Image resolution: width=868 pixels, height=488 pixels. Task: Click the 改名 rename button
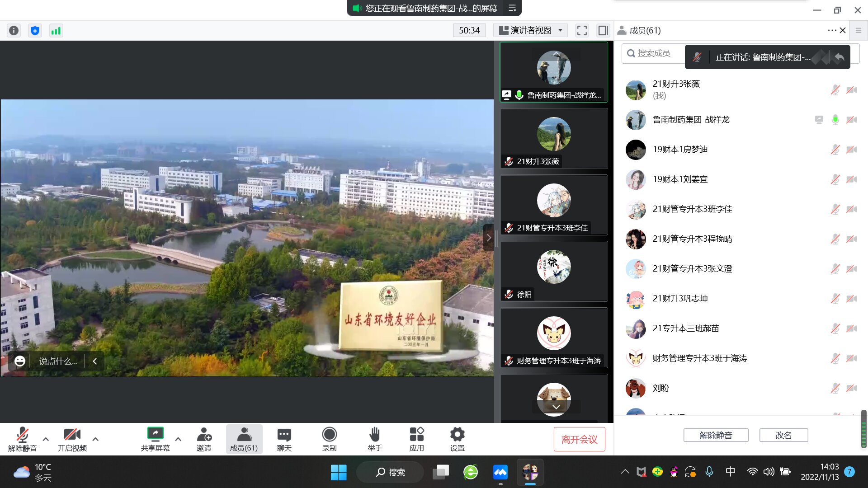pos(783,435)
